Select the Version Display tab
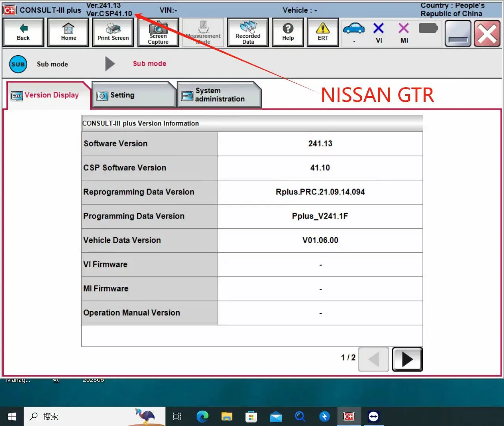This screenshot has width=504, height=426. [x=48, y=95]
